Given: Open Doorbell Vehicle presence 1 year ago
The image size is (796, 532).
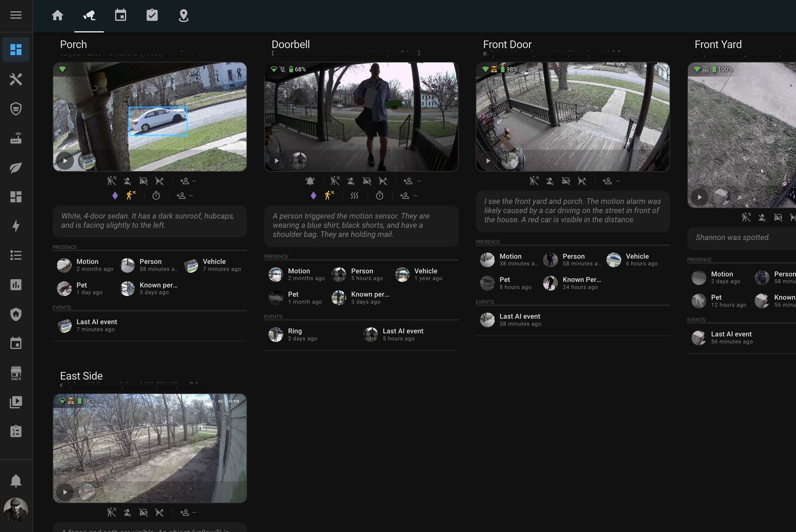Looking at the screenshot, I should pyautogui.click(x=419, y=275).
